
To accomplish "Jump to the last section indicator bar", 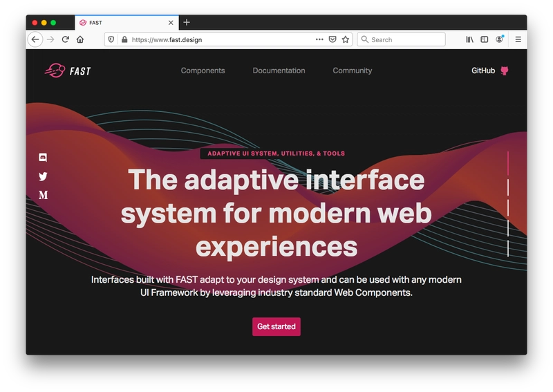I will 508,248.
